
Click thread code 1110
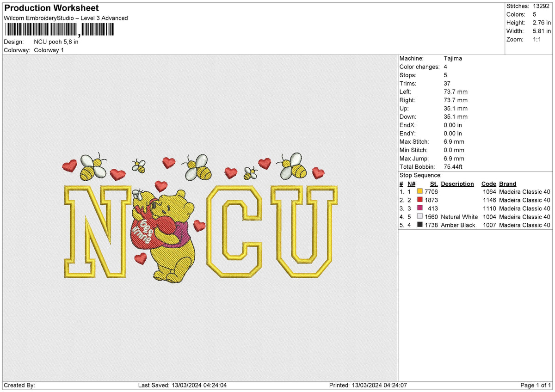coord(489,208)
